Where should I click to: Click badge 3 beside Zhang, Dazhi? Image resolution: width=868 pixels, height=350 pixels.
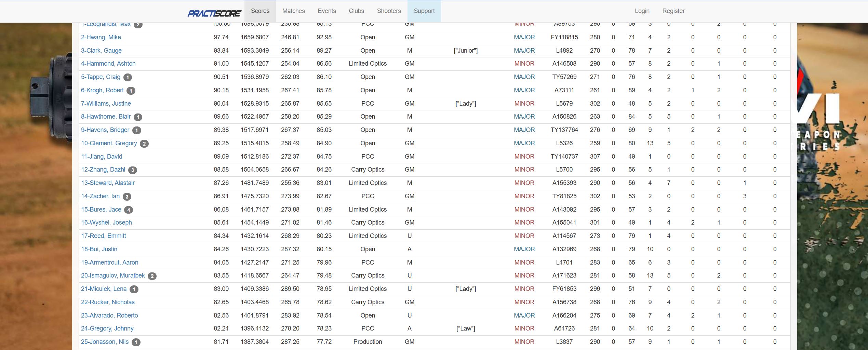click(133, 170)
